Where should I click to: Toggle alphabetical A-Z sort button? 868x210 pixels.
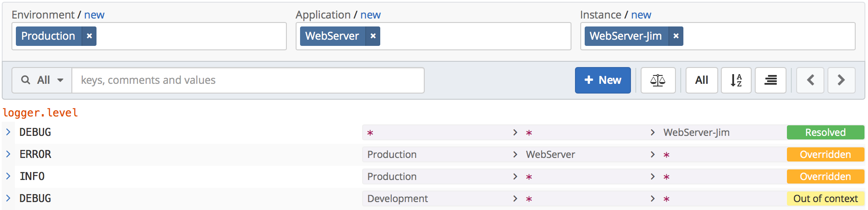736,80
